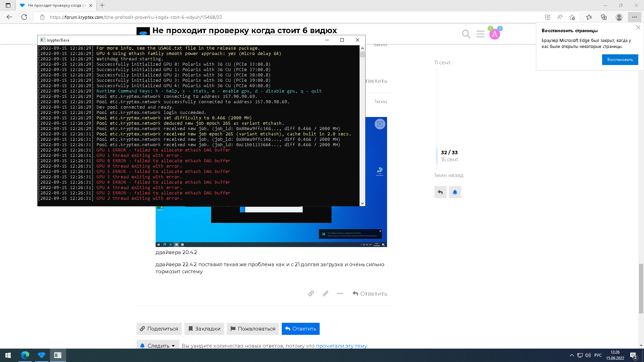The height and width of the screenshot is (362, 644).
Task: Refresh the forum page
Action: (24, 17)
